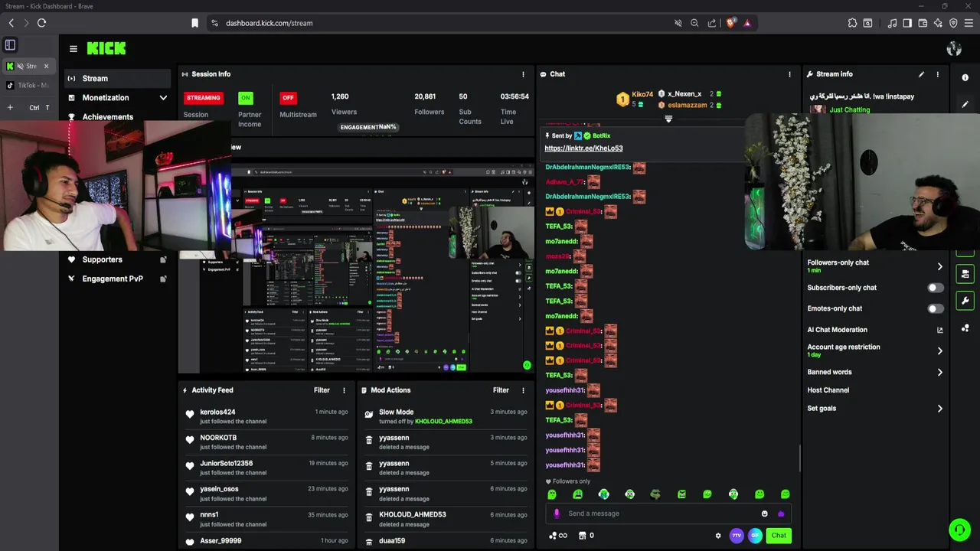Open Mod Actions three-dot menu

point(524,390)
